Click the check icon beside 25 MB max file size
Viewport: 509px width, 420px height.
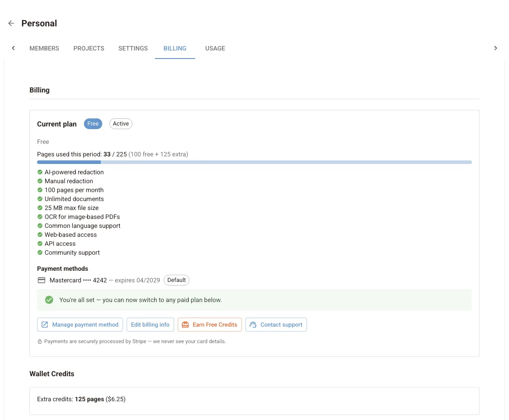pyautogui.click(x=40, y=208)
